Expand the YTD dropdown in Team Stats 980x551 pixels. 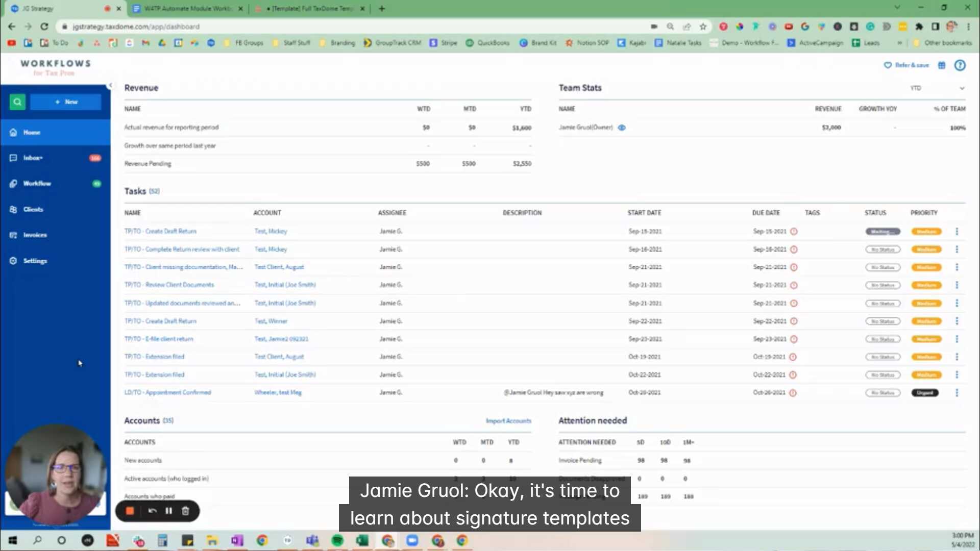(962, 88)
